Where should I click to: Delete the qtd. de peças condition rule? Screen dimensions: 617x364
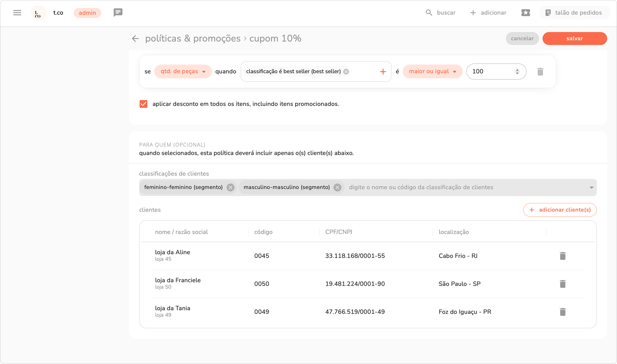tap(540, 72)
